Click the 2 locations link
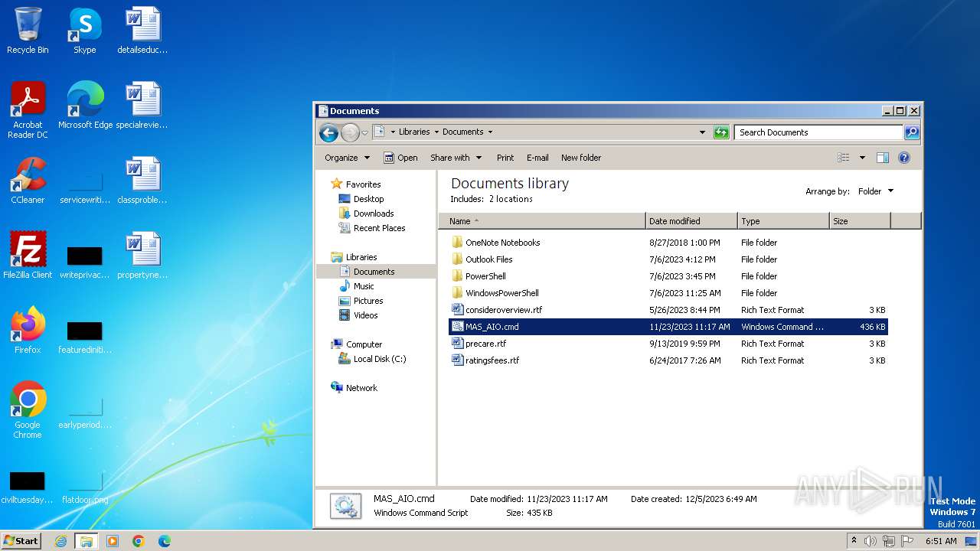The width and height of the screenshot is (980, 551). 511,199
